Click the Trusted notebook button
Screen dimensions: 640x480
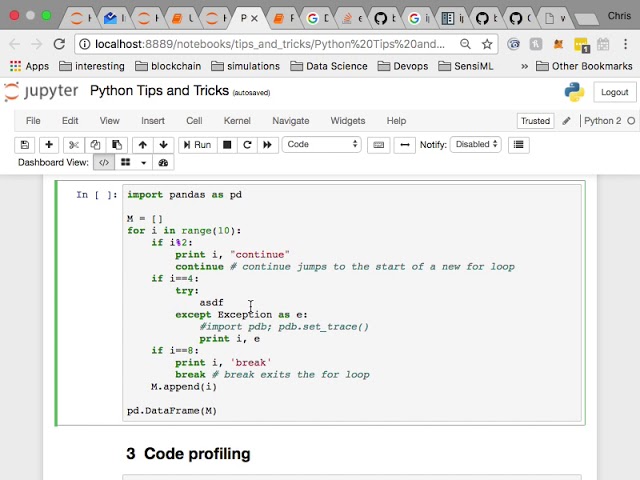click(535, 121)
